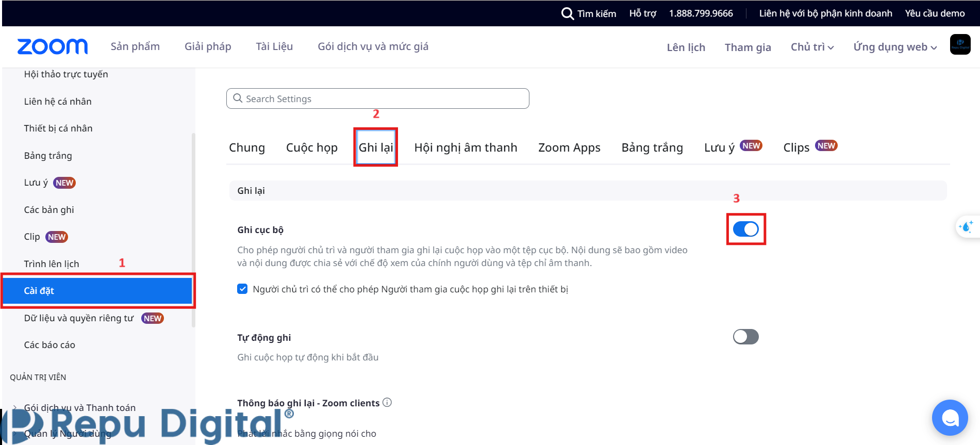Screen dimensions: 980x445
Task: Uncheck Người chủ trì có thể cho phép checkbox
Action: pos(242,289)
